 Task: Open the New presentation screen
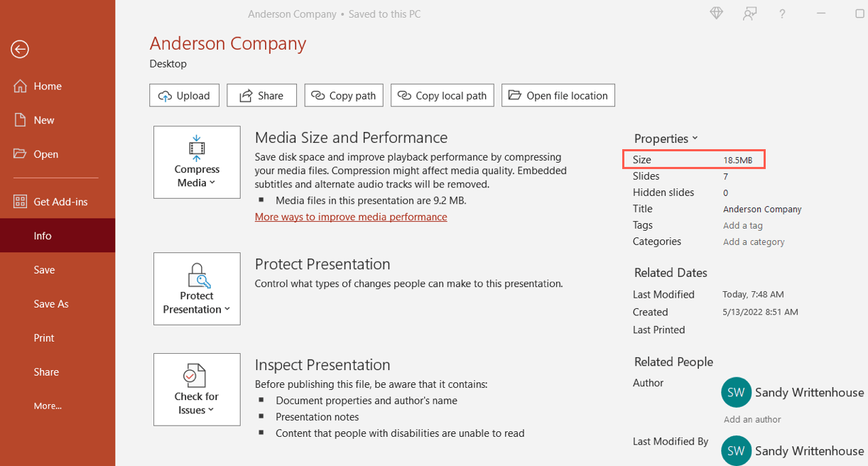(43, 119)
